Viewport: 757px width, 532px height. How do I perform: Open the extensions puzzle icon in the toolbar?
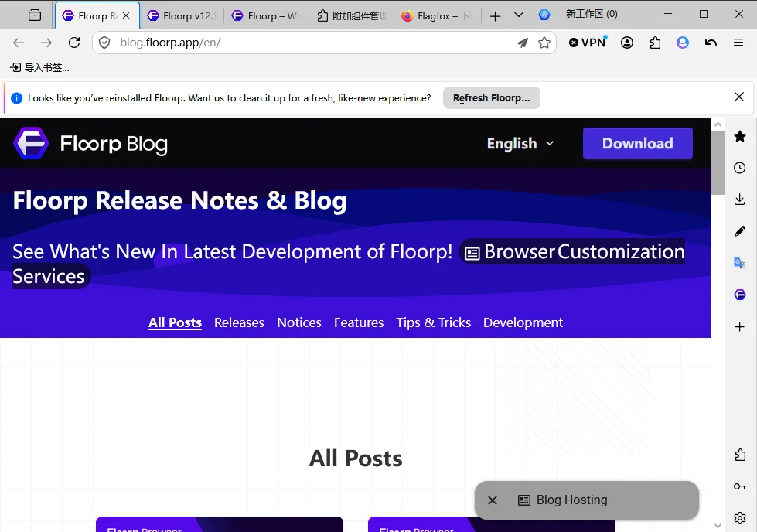pyautogui.click(x=655, y=43)
